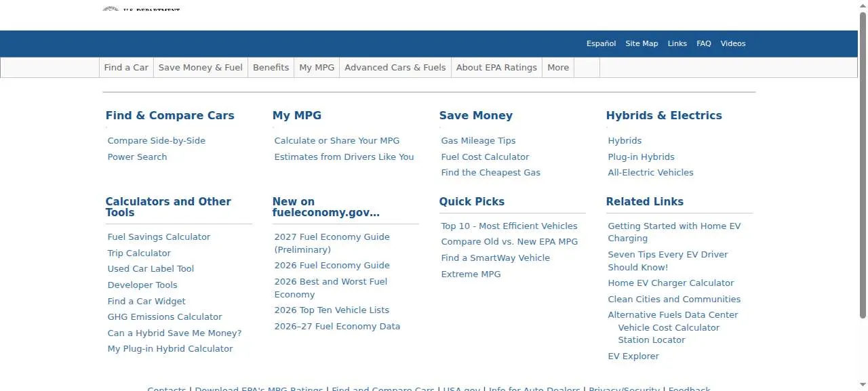This screenshot has width=868, height=391.
Task: Click the Links item in the blue header
Action: pyautogui.click(x=677, y=43)
